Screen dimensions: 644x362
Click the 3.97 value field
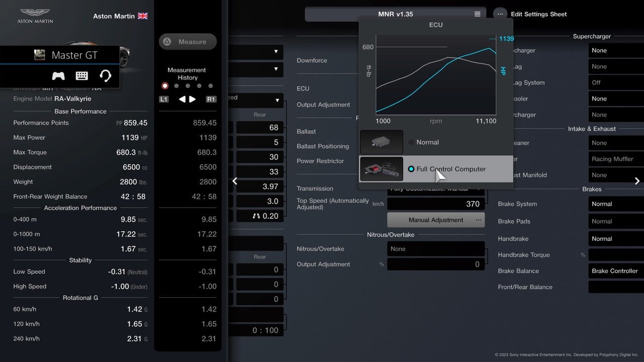260,187
